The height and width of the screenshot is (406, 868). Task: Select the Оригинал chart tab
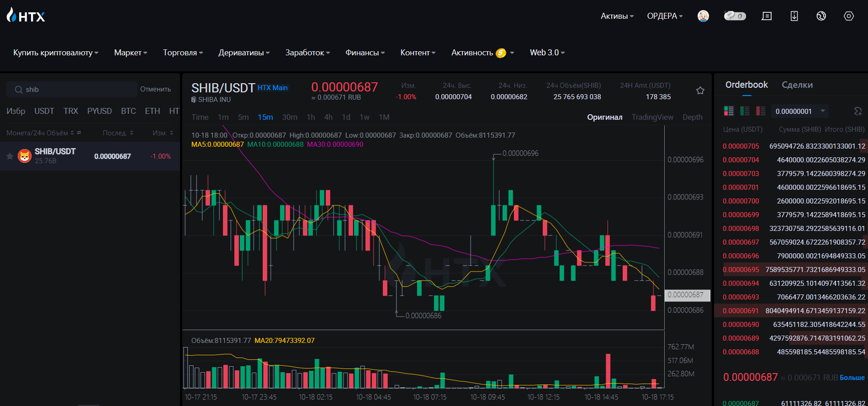pyautogui.click(x=604, y=118)
